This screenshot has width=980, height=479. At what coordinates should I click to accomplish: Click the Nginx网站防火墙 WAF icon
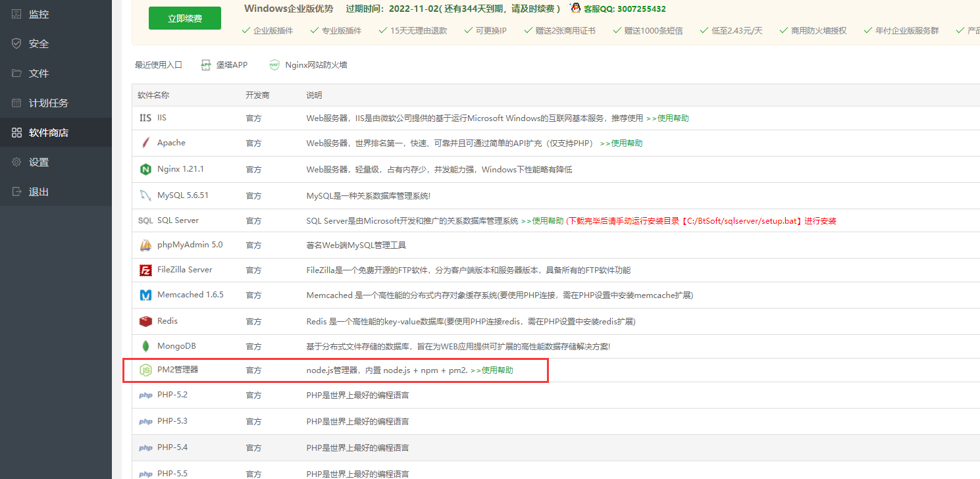point(274,65)
